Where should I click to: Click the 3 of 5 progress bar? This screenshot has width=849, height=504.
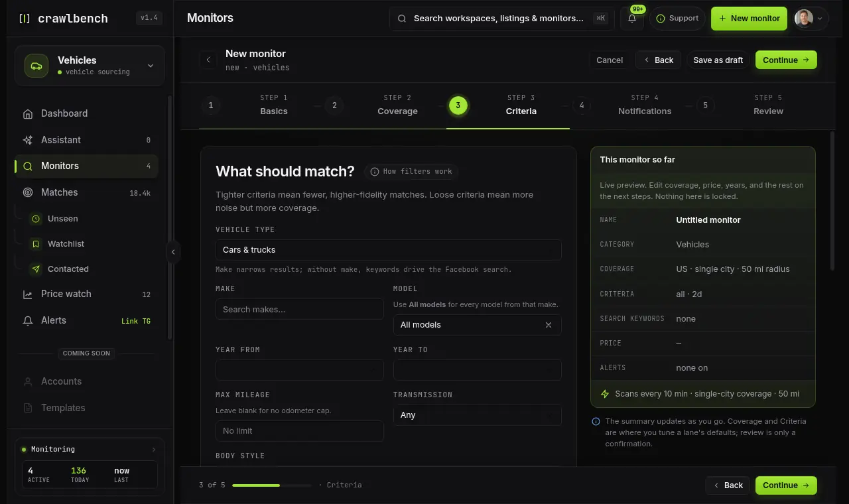[x=272, y=485]
